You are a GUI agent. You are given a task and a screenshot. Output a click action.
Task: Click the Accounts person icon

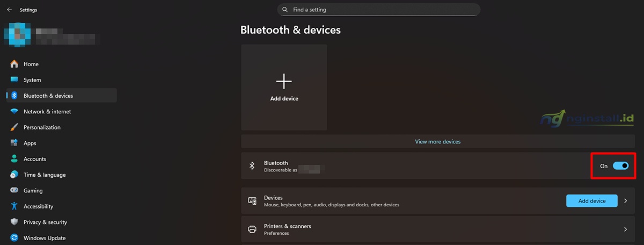pos(14,159)
